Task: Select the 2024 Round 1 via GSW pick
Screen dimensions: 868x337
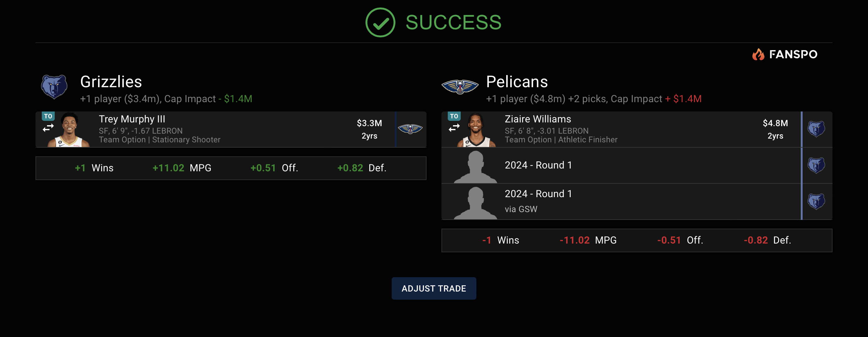Action: click(538, 194)
